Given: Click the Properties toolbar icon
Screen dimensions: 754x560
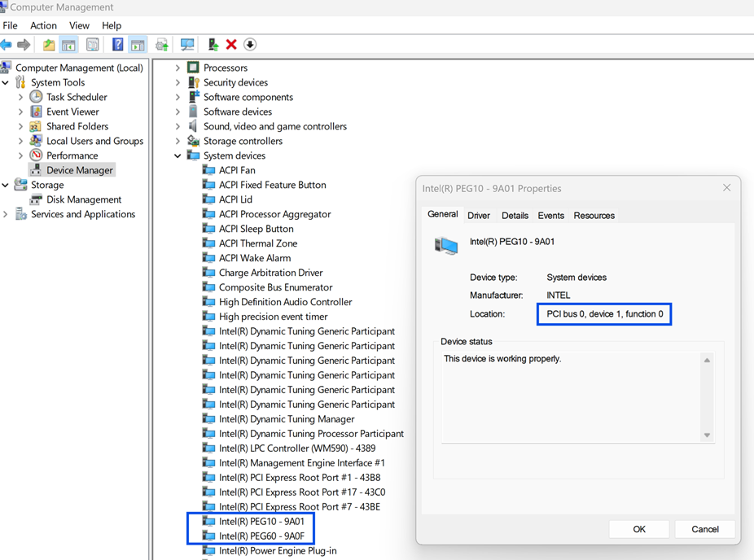Looking at the screenshot, I should click(93, 45).
